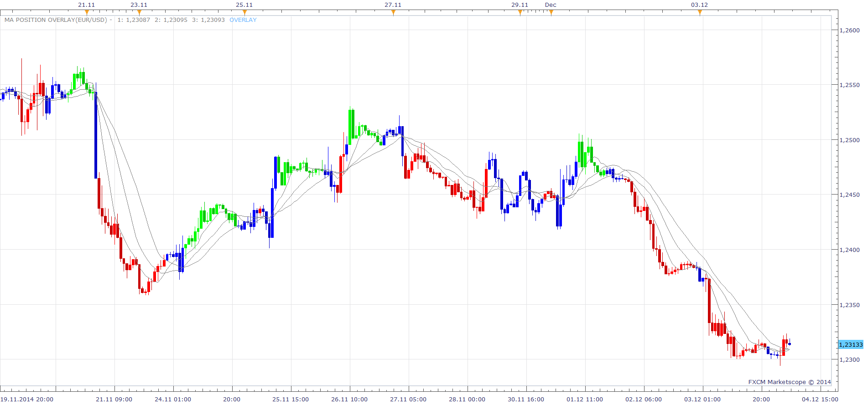Click the 04.12 15:00 time label
The width and height of the screenshot is (868, 405).
[820, 400]
